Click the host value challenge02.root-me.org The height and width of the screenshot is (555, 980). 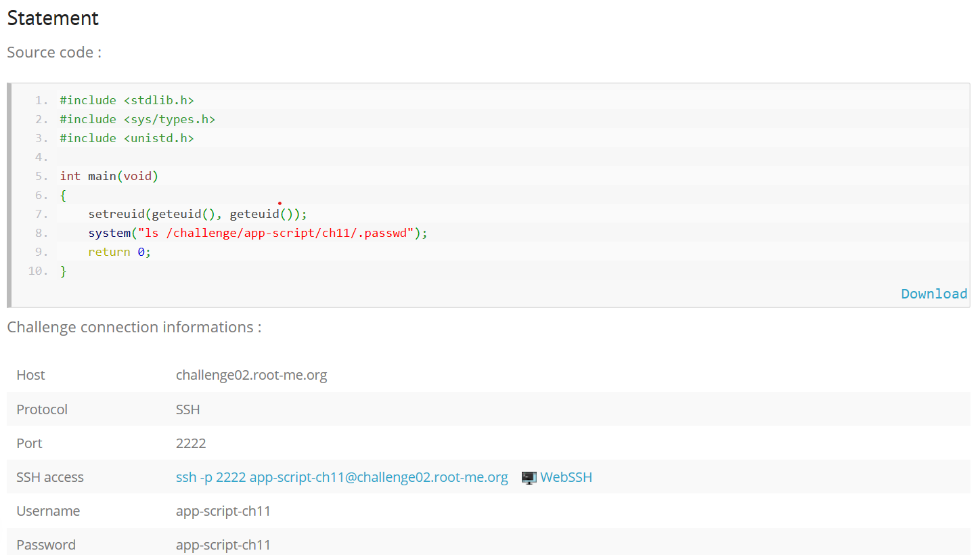point(251,375)
